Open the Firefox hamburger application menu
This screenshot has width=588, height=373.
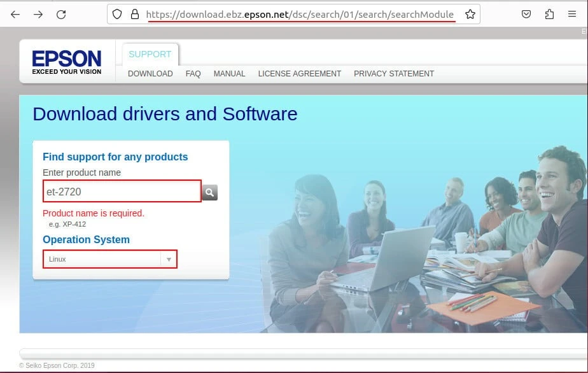(572, 14)
